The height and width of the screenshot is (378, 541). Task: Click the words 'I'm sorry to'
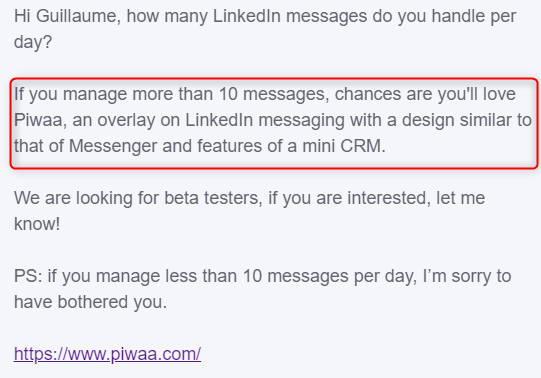[x=467, y=276]
